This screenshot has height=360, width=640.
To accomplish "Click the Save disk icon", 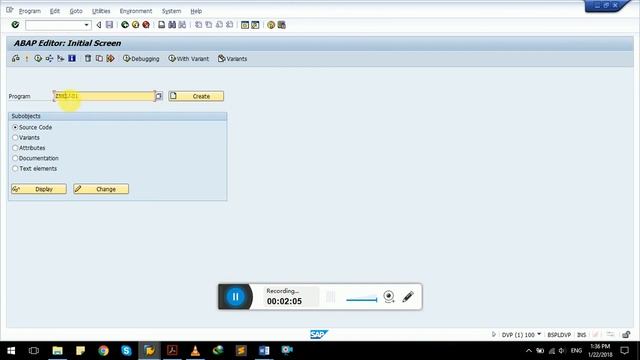I will [109, 25].
